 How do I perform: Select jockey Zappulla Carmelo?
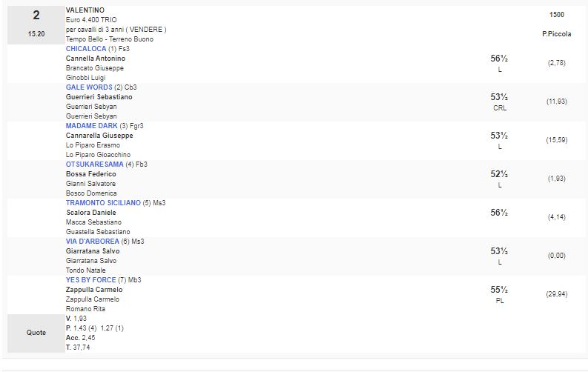[94, 290]
